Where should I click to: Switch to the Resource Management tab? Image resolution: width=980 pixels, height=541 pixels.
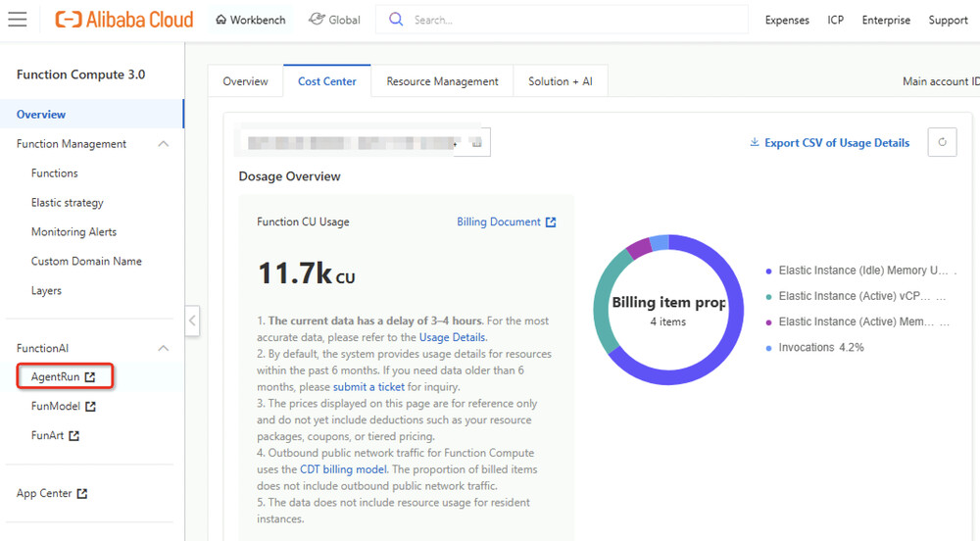point(442,81)
